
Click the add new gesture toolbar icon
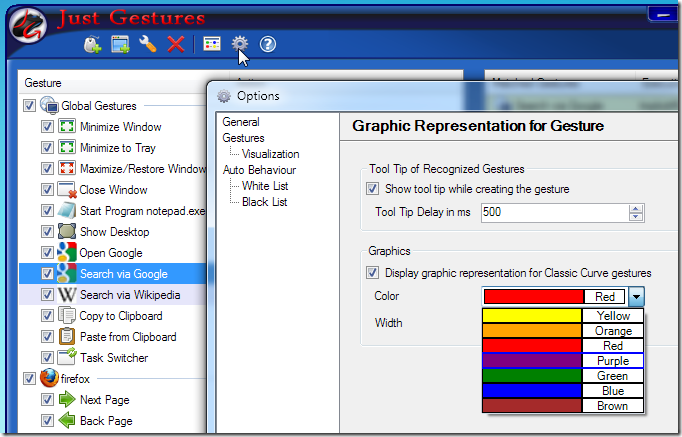pyautogui.click(x=93, y=44)
